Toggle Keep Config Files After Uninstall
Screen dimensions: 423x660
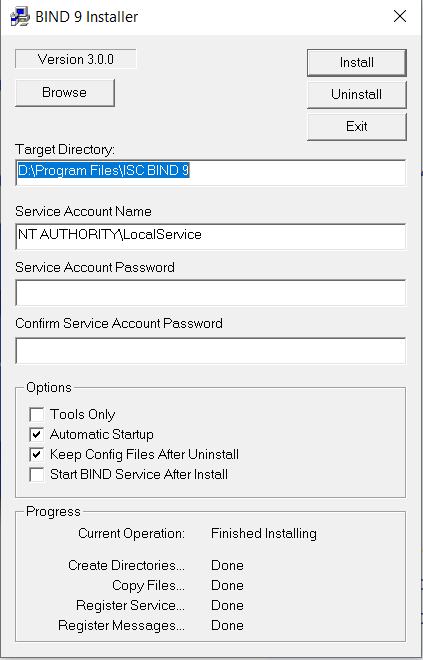click(x=37, y=455)
